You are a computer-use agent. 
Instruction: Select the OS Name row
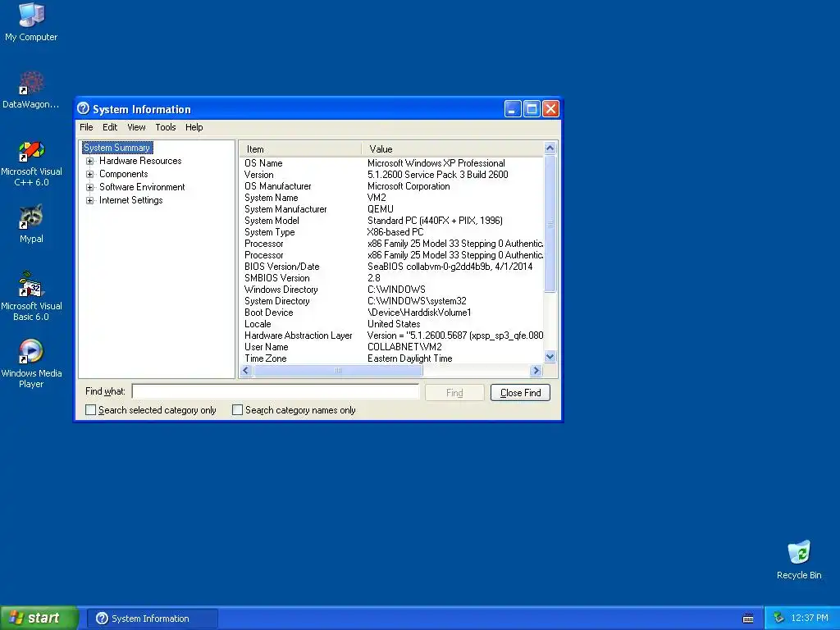pos(393,163)
